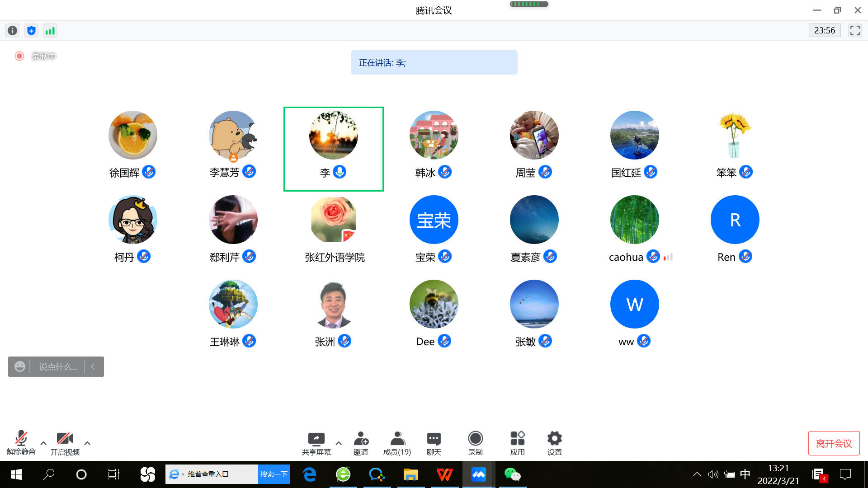Open the 应用 apps icon

pyautogui.click(x=518, y=443)
